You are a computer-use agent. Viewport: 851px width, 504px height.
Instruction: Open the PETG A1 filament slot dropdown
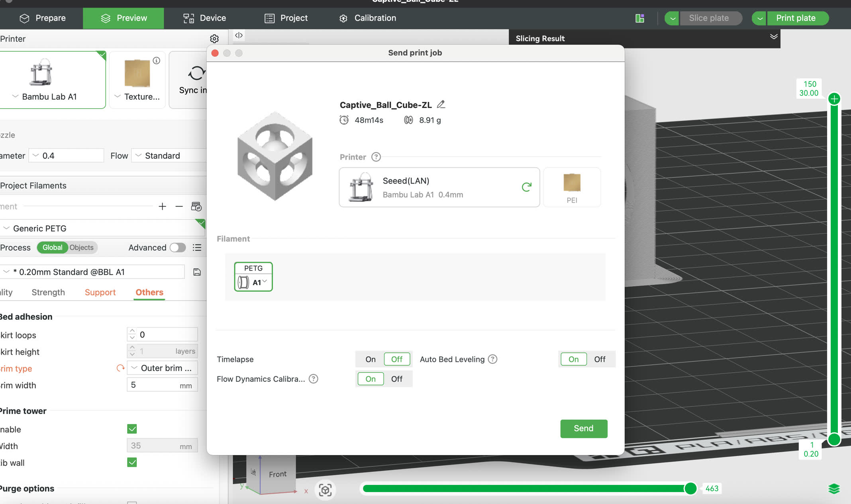[x=253, y=277]
